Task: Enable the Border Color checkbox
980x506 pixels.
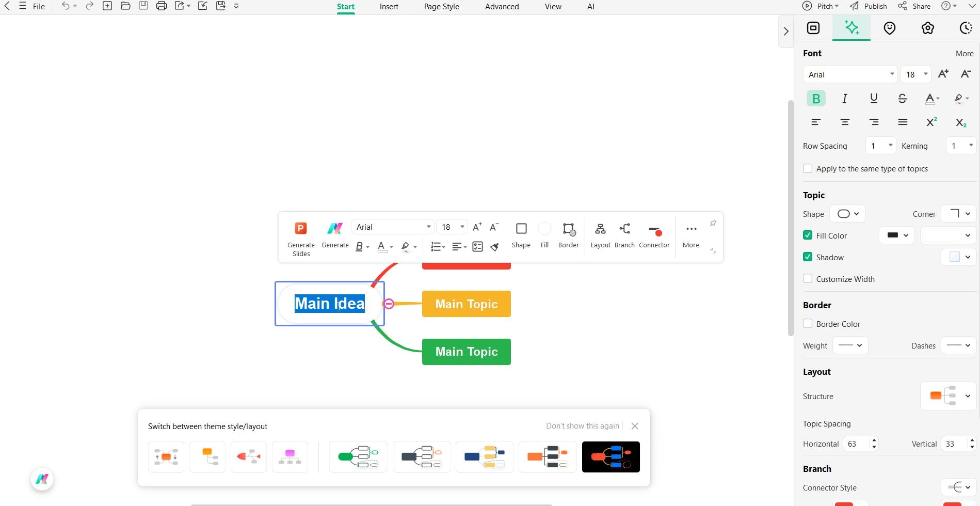Action: pos(808,323)
